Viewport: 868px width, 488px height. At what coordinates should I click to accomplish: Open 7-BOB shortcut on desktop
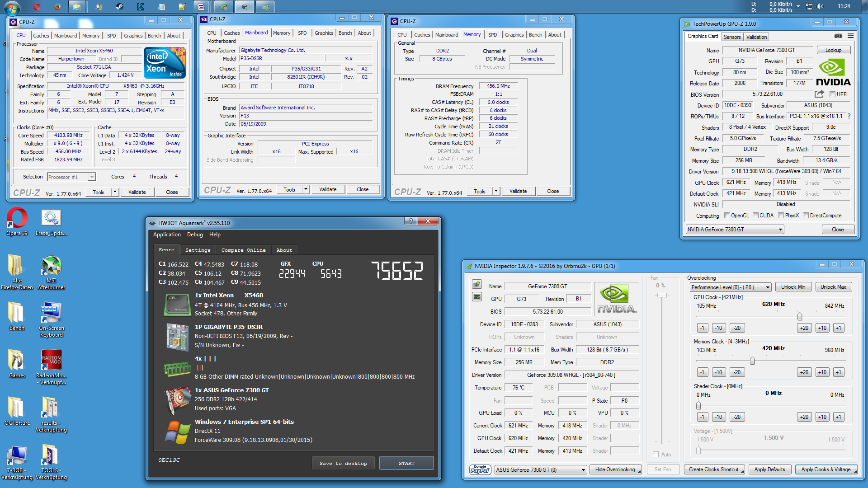tap(17, 462)
